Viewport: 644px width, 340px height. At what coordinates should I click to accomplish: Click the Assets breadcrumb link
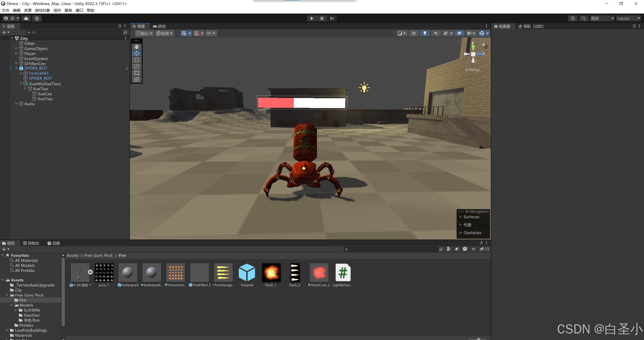click(72, 255)
